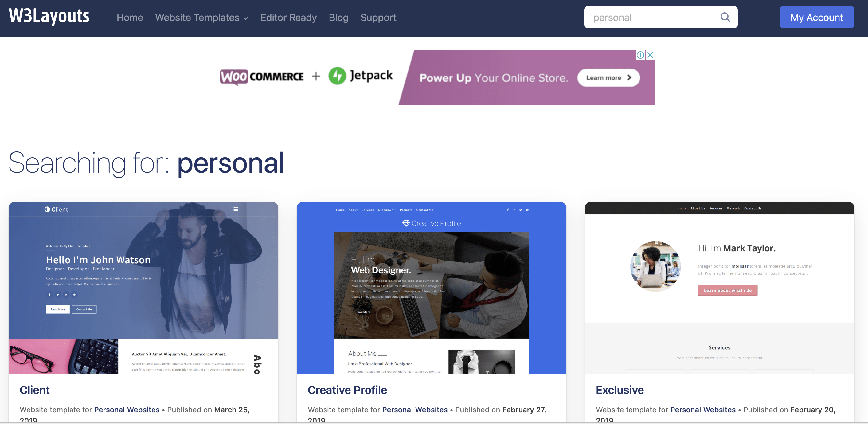Viewport: 868px width, 424px height.
Task: Click the WooCommerce logo in ad
Action: (x=262, y=77)
